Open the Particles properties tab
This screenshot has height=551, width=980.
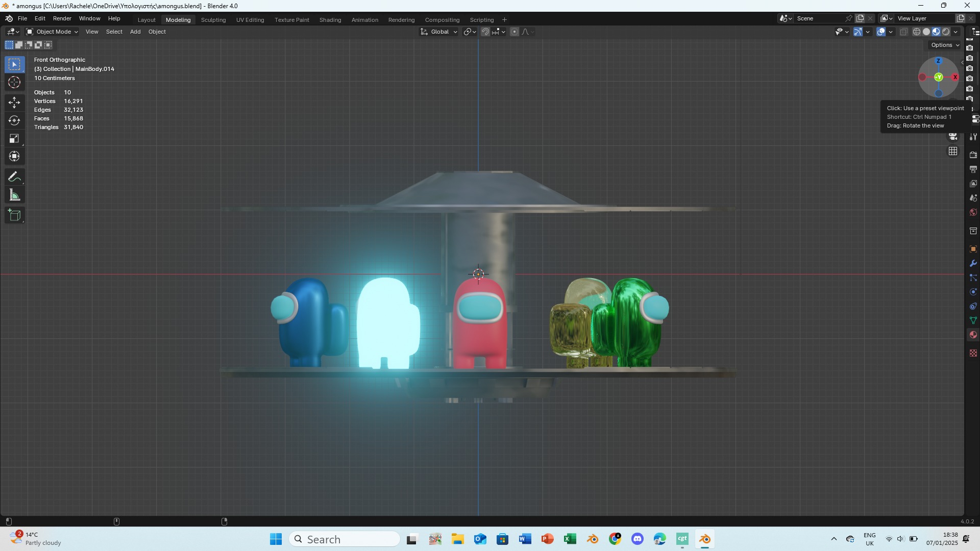tap(973, 278)
